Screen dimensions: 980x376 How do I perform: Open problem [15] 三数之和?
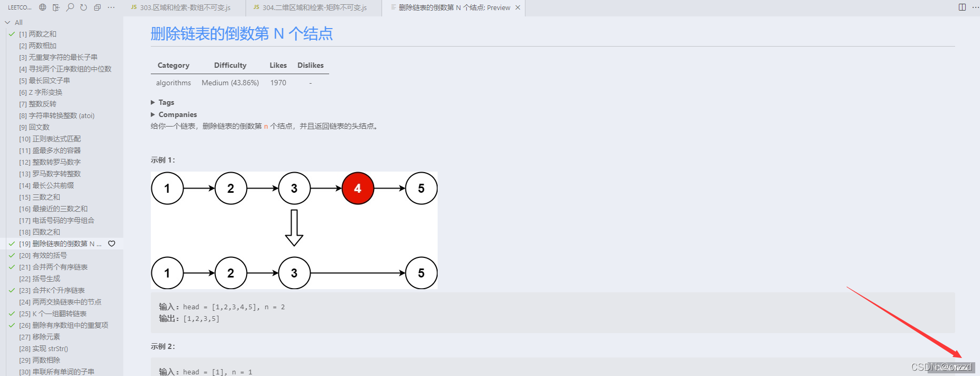coord(40,197)
